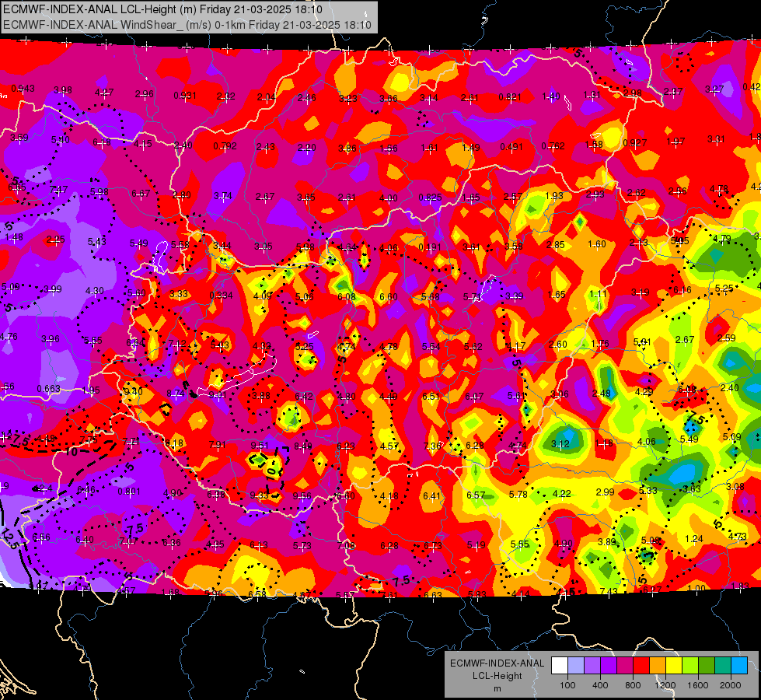
Task: Click the lime yellow-green legend swatch
Action: [x=690, y=666]
